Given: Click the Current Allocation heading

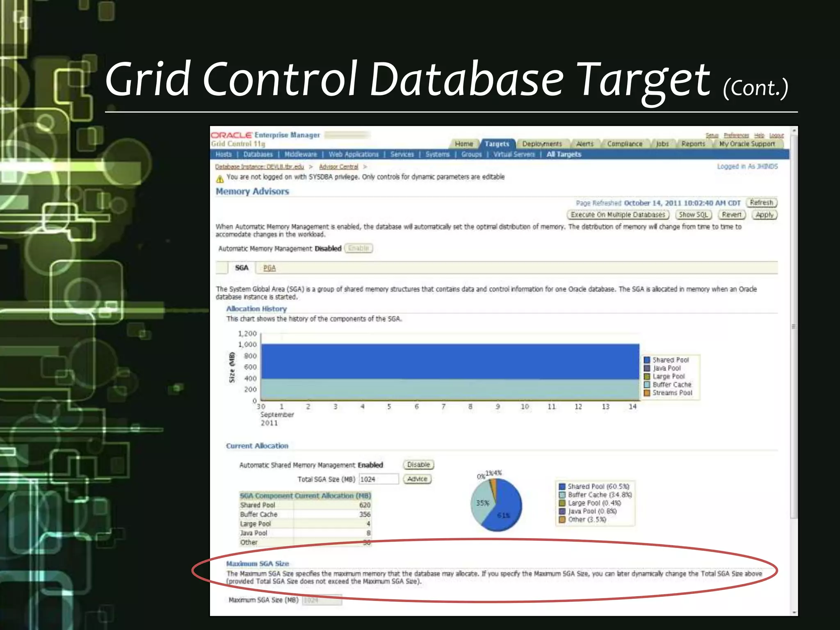Looking at the screenshot, I should point(257,446).
